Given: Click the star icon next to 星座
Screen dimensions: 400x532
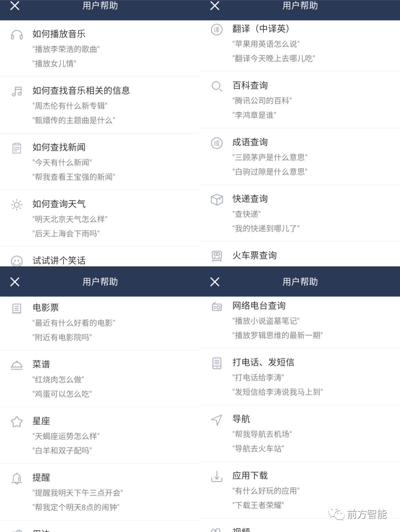Looking at the screenshot, I should coord(17,422).
